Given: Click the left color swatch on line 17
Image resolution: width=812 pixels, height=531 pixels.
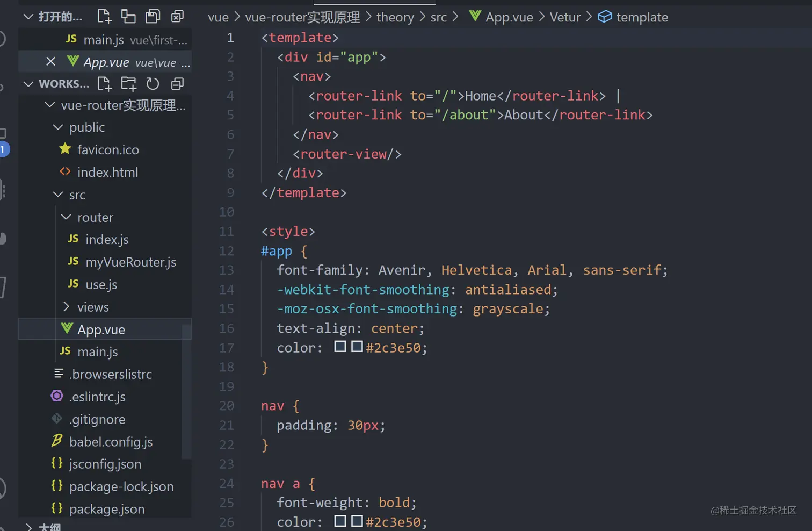Looking at the screenshot, I should tap(340, 347).
